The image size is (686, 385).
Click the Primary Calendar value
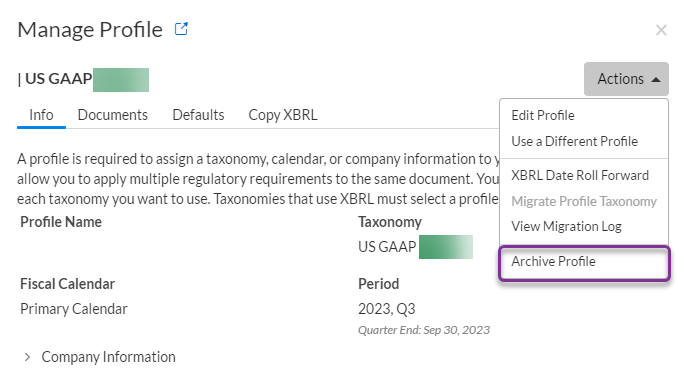click(74, 309)
